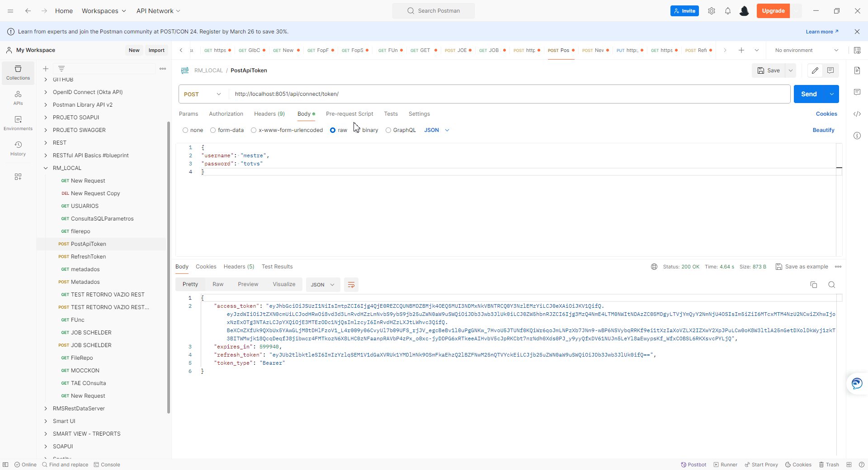Open the notifications bell

click(728, 11)
